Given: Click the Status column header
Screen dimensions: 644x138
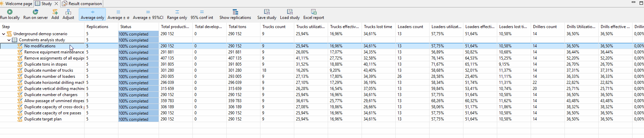Looking at the screenshot, I should tap(139, 27).
